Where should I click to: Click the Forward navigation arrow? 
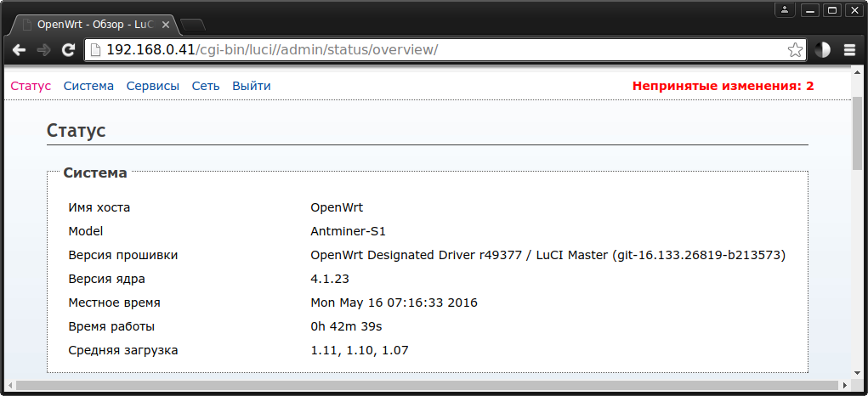coord(43,49)
